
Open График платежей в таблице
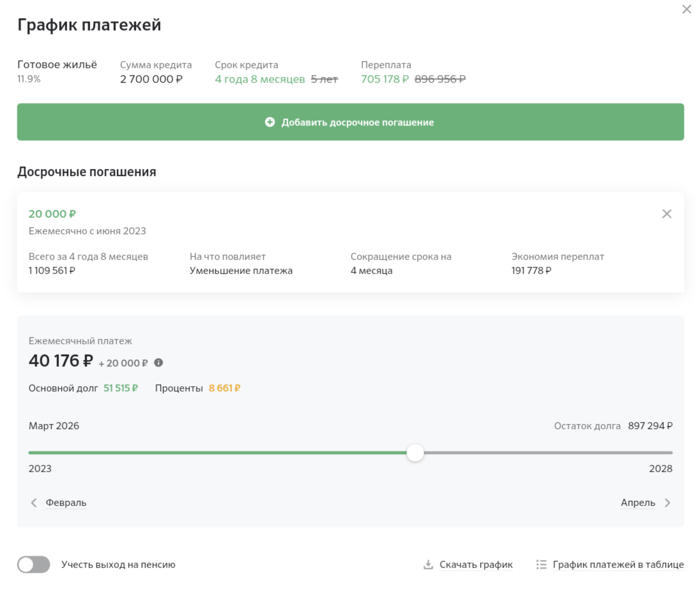click(618, 564)
